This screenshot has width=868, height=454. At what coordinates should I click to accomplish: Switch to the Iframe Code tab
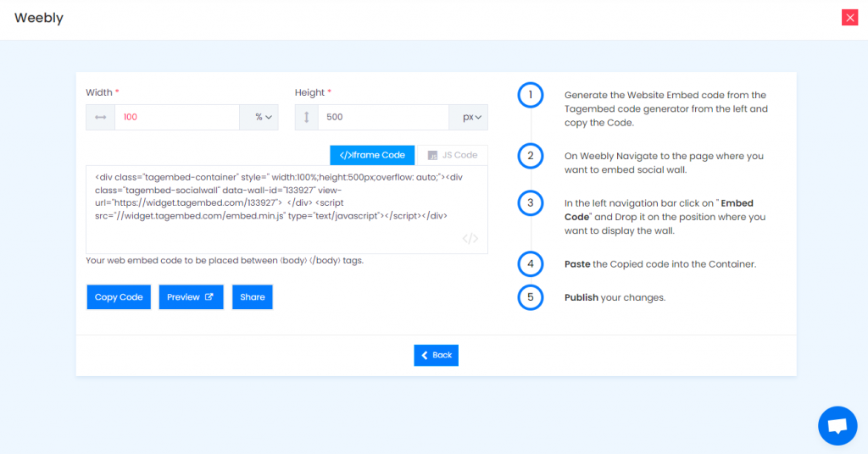[372, 155]
